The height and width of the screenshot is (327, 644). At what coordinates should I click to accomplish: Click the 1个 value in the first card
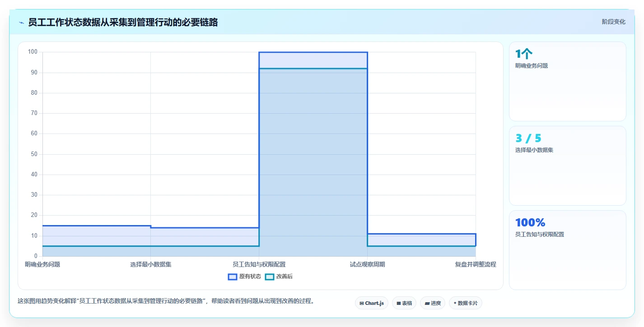(524, 54)
